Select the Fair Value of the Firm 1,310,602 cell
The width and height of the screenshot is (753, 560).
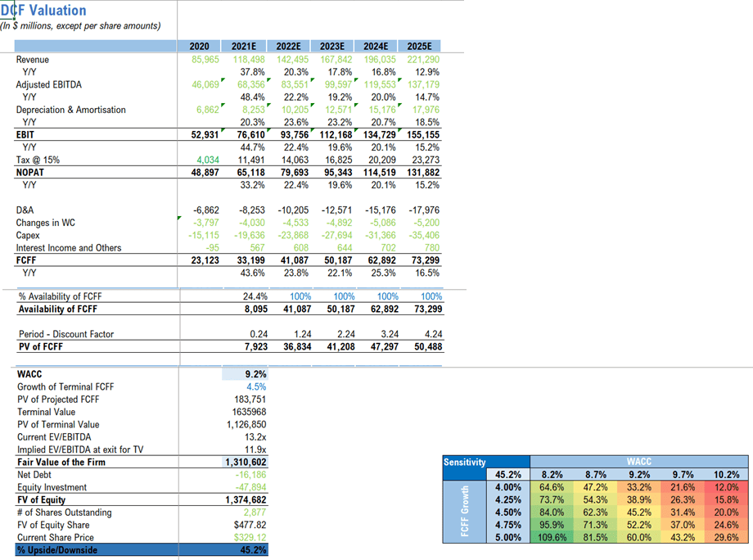coord(245,462)
